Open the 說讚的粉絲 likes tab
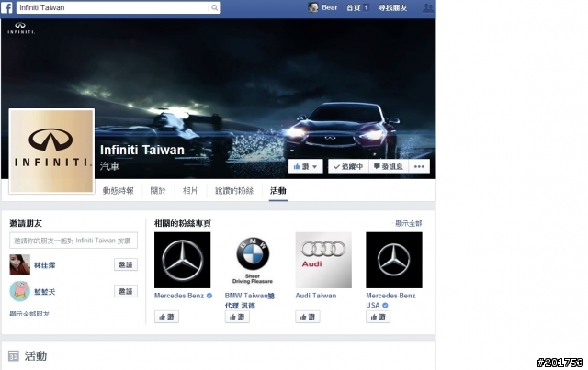The height and width of the screenshot is (370, 588). pos(234,191)
